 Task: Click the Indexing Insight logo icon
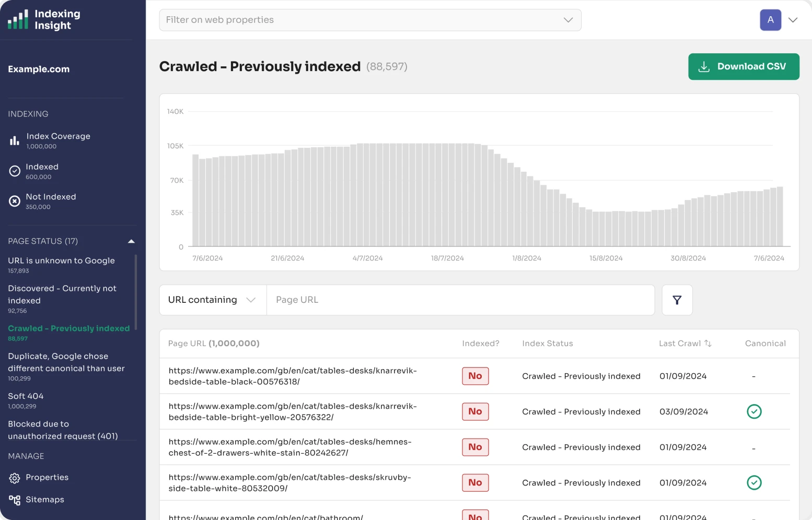coord(18,20)
